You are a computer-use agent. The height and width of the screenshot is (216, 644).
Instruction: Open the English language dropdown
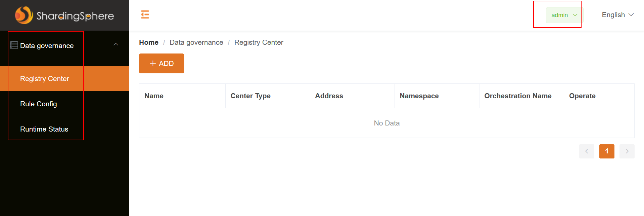617,15
